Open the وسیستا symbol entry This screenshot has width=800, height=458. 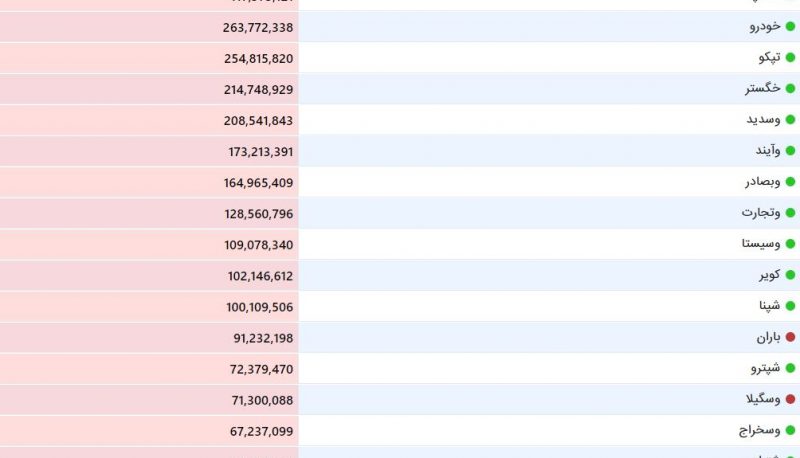pos(761,244)
